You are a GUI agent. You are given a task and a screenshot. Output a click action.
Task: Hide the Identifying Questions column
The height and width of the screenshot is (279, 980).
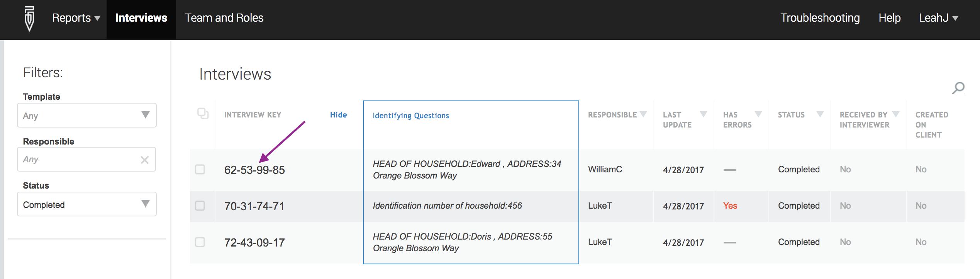[x=338, y=115]
